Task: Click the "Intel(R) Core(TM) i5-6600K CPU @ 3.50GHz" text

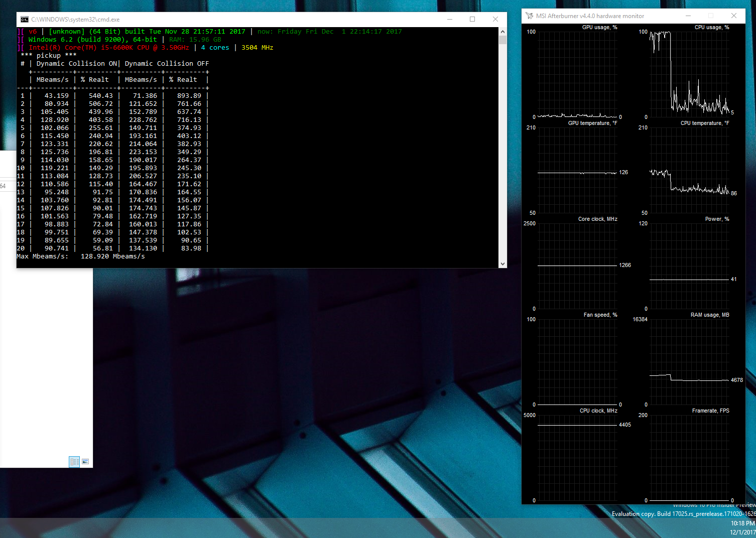Action: (109, 48)
